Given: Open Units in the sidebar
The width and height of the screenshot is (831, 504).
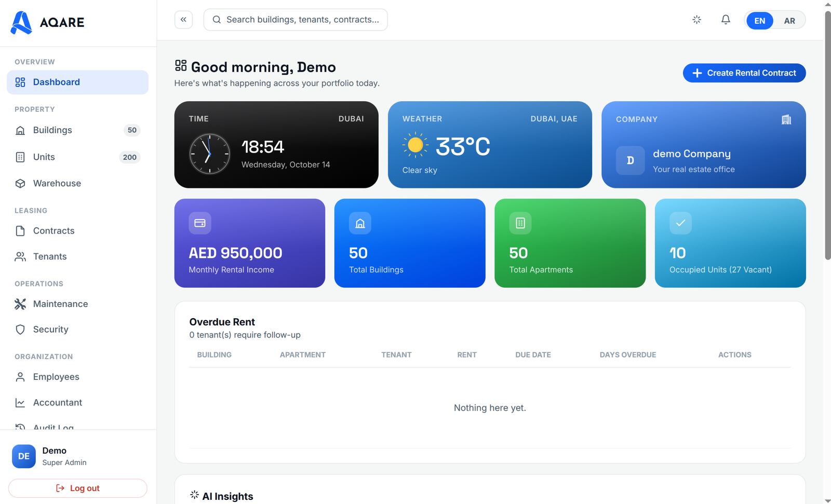Looking at the screenshot, I should (77, 157).
